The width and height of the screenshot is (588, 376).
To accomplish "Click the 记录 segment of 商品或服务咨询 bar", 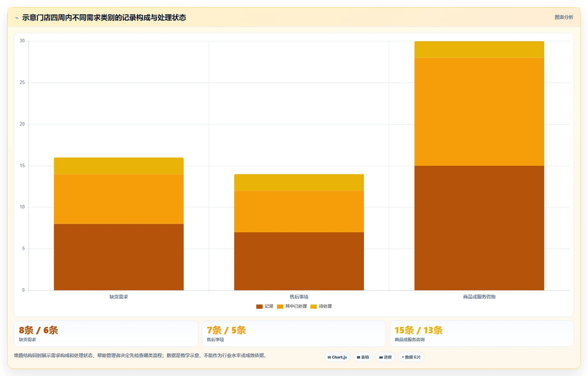I will tap(479, 228).
